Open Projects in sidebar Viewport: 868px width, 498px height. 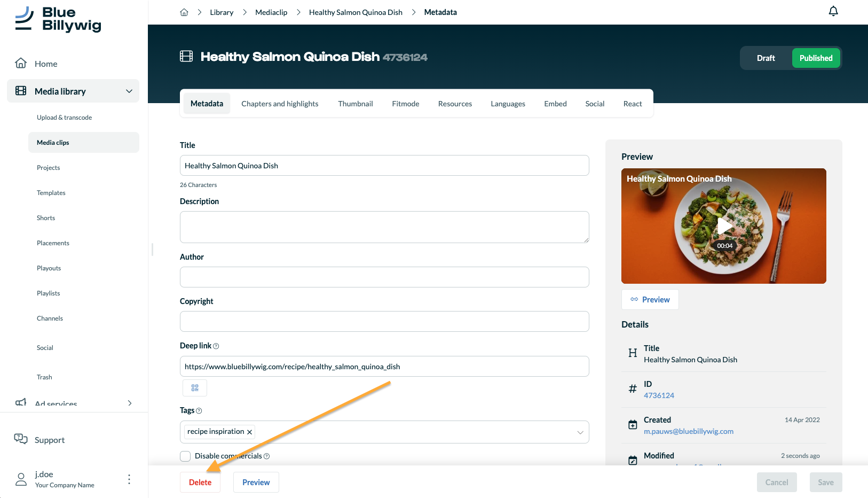click(49, 168)
